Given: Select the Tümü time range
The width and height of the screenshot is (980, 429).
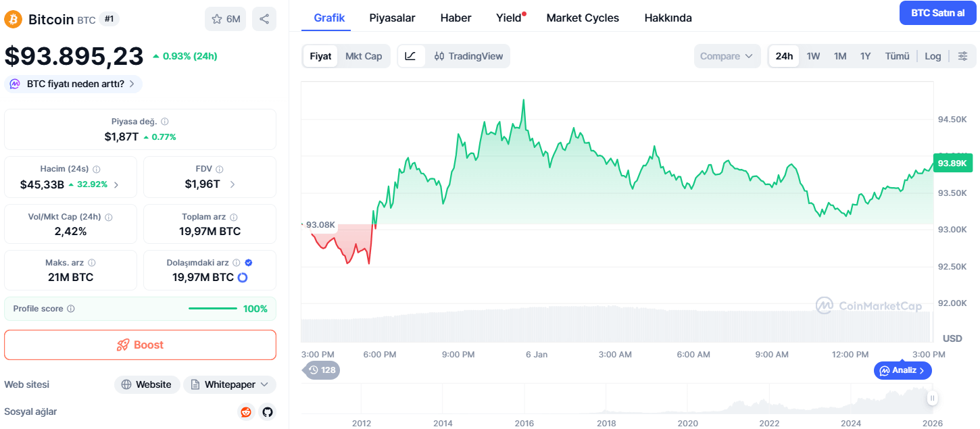Looking at the screenshot, I should 898,56.
